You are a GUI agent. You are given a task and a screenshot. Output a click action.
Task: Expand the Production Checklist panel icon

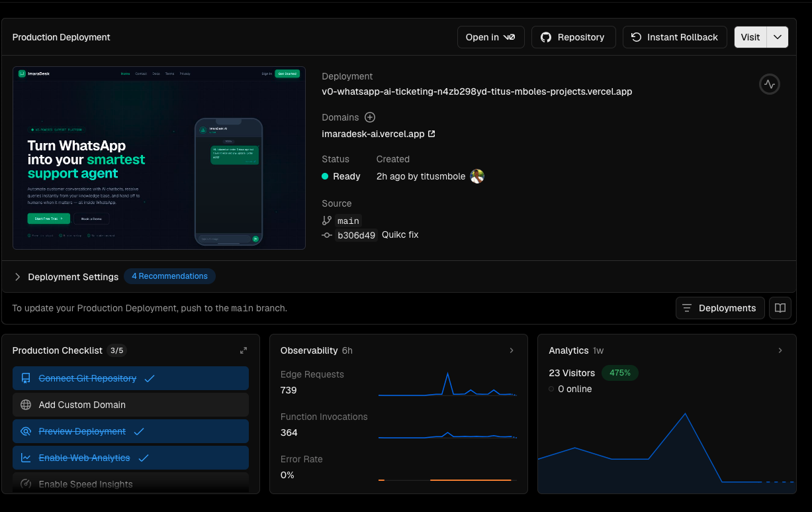[x=244, y=350]
